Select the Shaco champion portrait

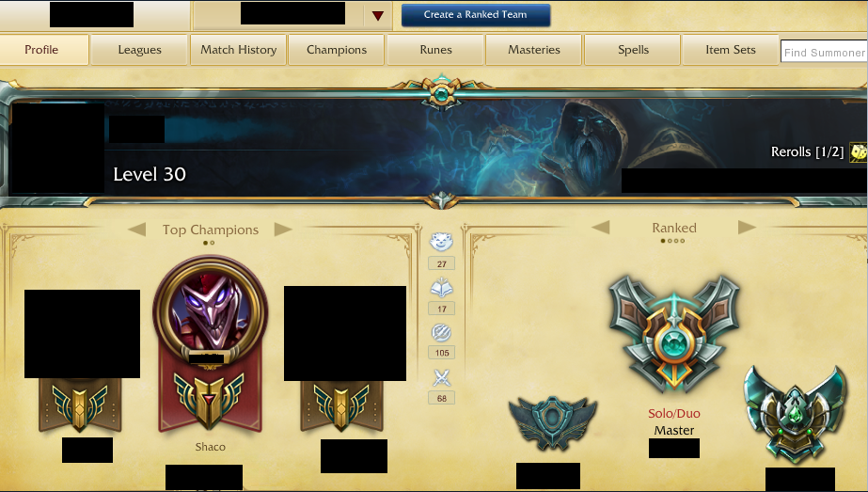coord(211,310)
